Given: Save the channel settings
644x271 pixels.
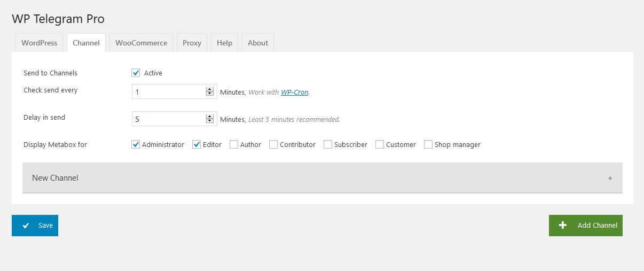Looking at the screenshot, I should tap(35, 226).
